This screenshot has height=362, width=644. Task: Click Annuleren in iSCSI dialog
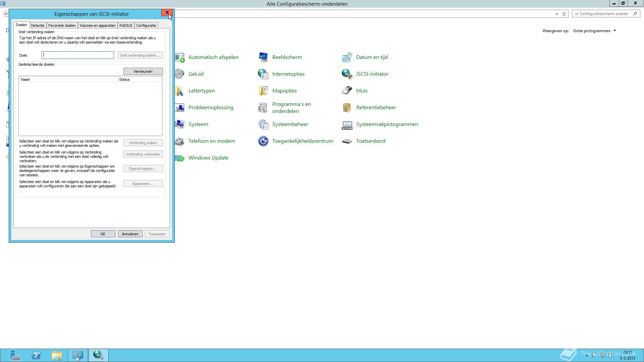[130, 234]
